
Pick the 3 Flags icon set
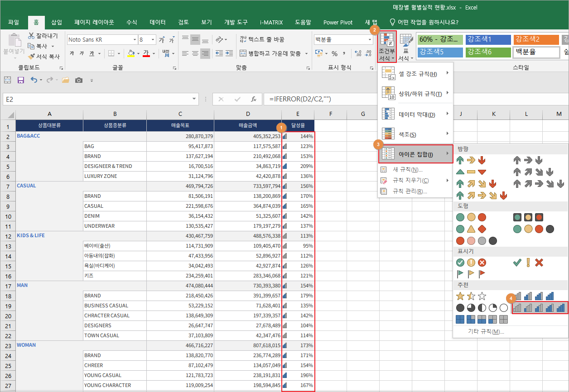click(471, 274)
